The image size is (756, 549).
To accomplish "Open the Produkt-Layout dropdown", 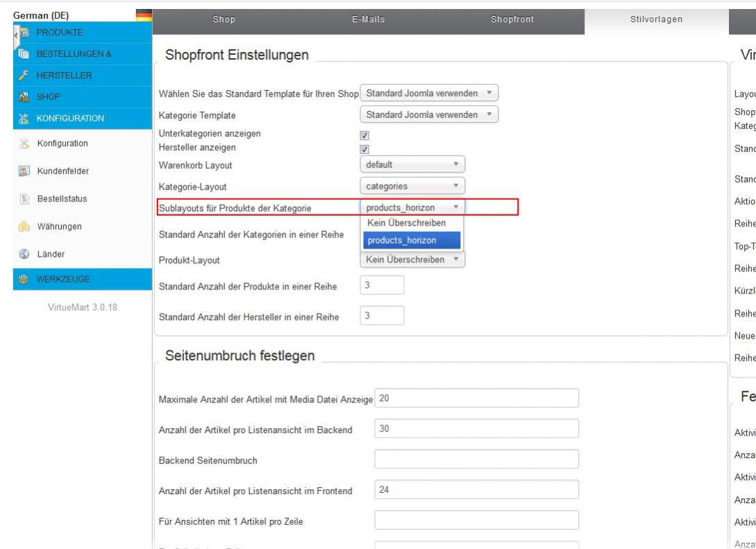I will click(412, 259).
